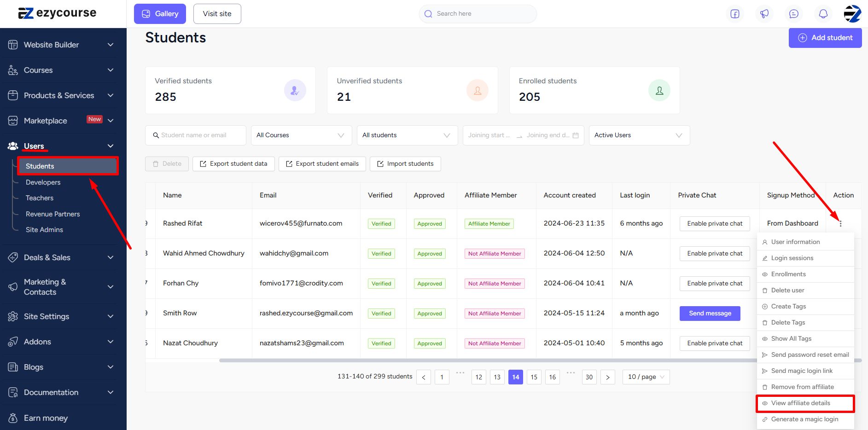Open the announcements megaphone icon

[764, 14]
